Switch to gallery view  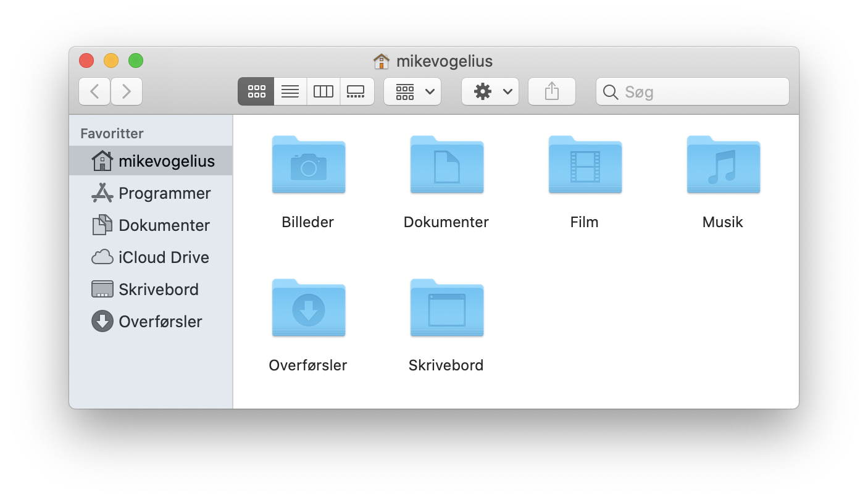pos(357,91)
